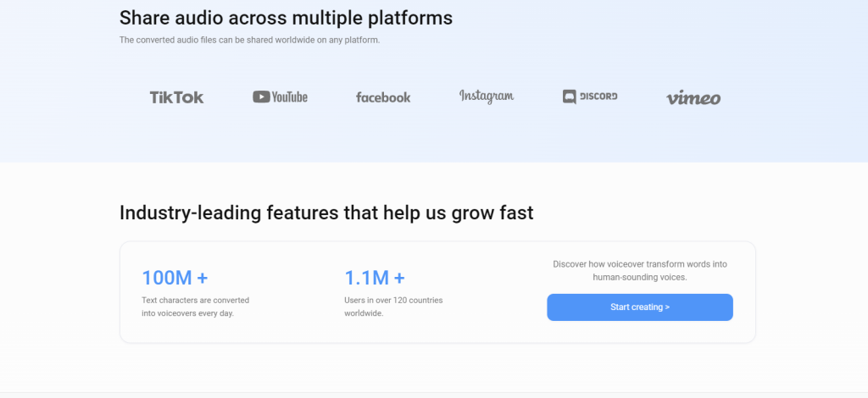This screenshot has height=398, width=868.
Task: Click the YouTube play button icon
Action: point(261,97)
